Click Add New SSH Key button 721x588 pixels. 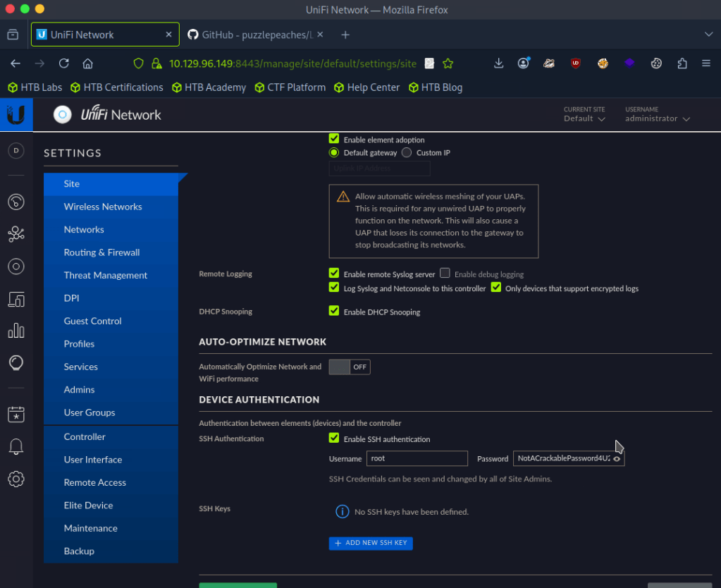(x=371, y=543)
